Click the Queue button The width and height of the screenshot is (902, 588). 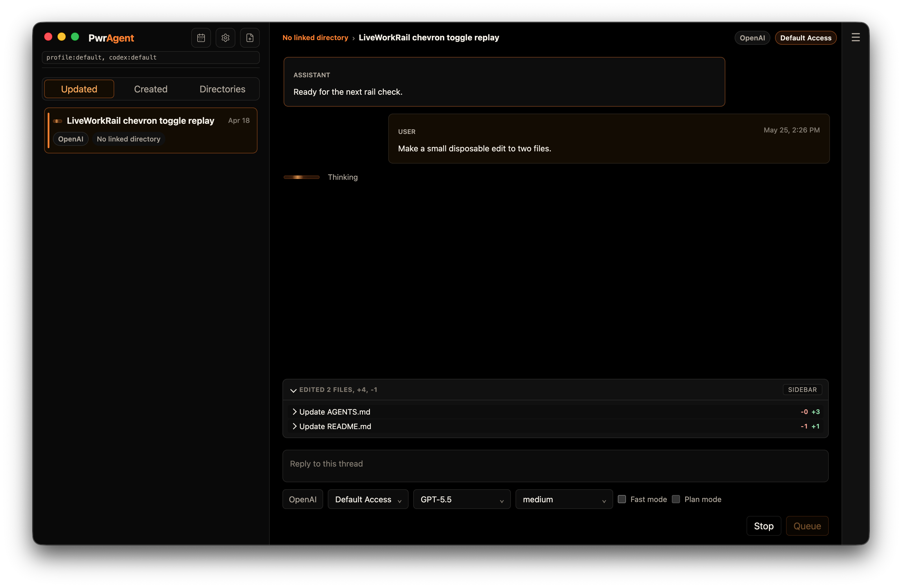click(x=807, y=526)
